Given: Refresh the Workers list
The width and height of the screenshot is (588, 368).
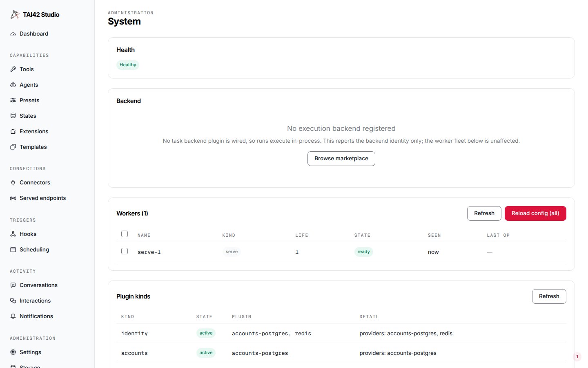Looking at the screenshot, I should (484, 213).
